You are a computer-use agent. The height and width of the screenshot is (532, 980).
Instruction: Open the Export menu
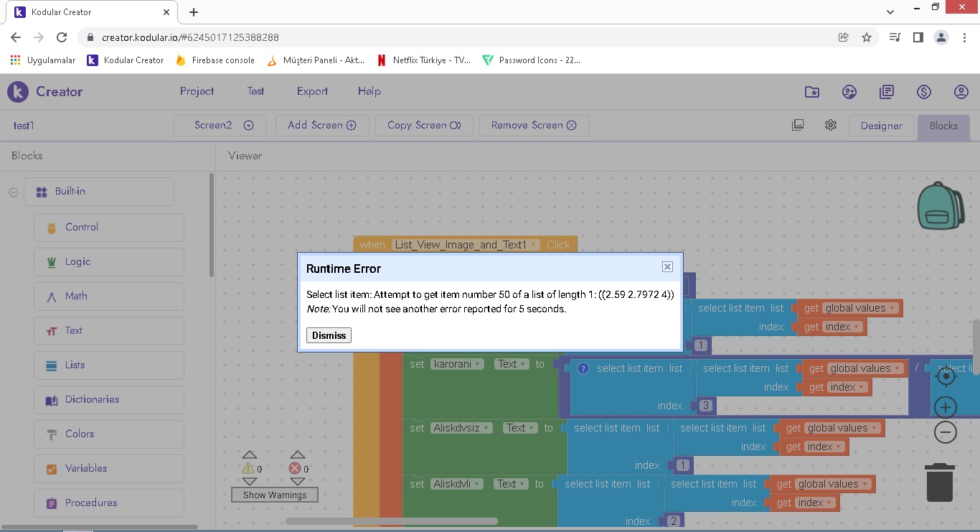click(312, 91)
